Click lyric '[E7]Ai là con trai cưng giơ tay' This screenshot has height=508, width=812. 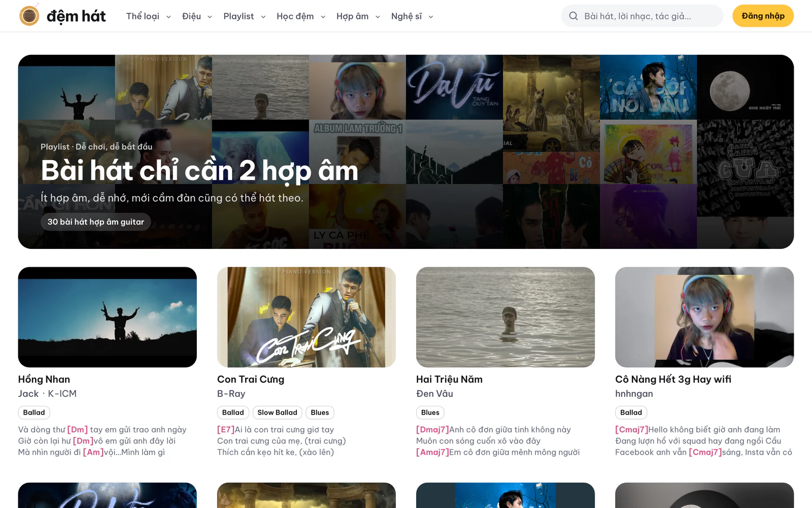click(x=276, y=430)
